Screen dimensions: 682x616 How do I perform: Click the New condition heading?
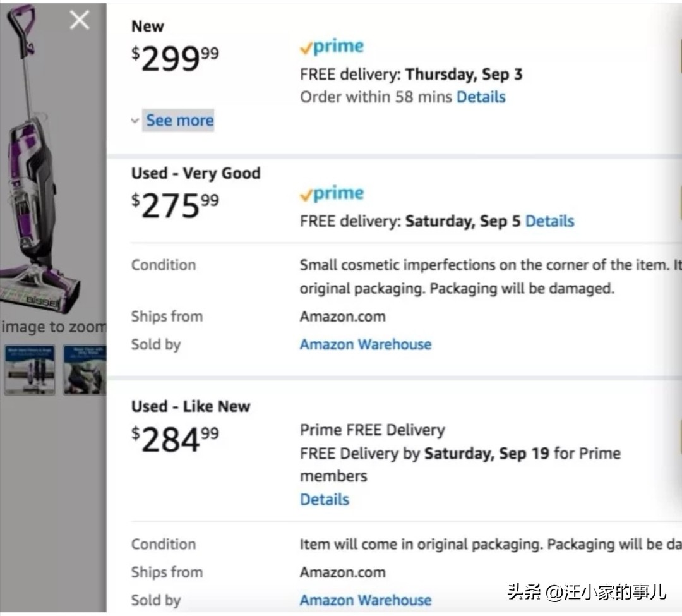point(147,27)
